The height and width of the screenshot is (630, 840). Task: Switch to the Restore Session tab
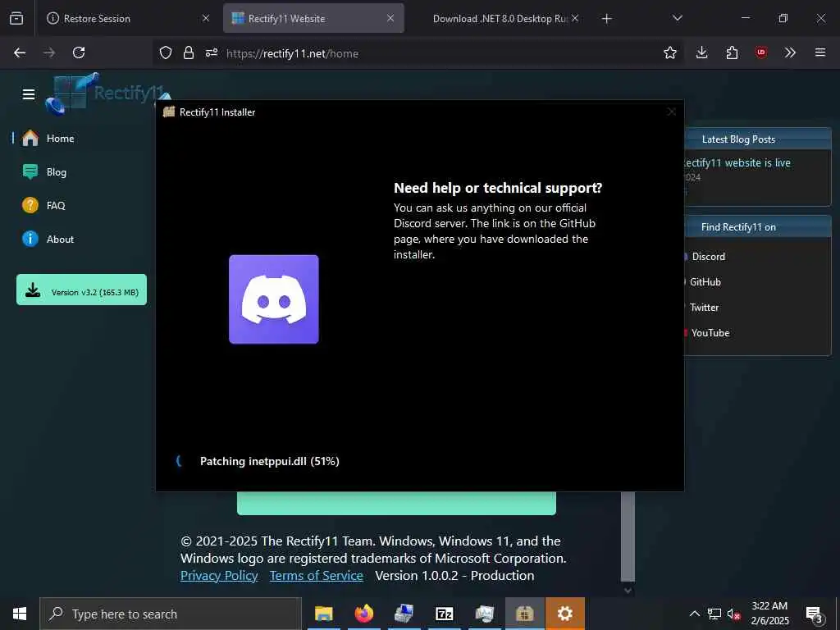(x=127, y=18)
